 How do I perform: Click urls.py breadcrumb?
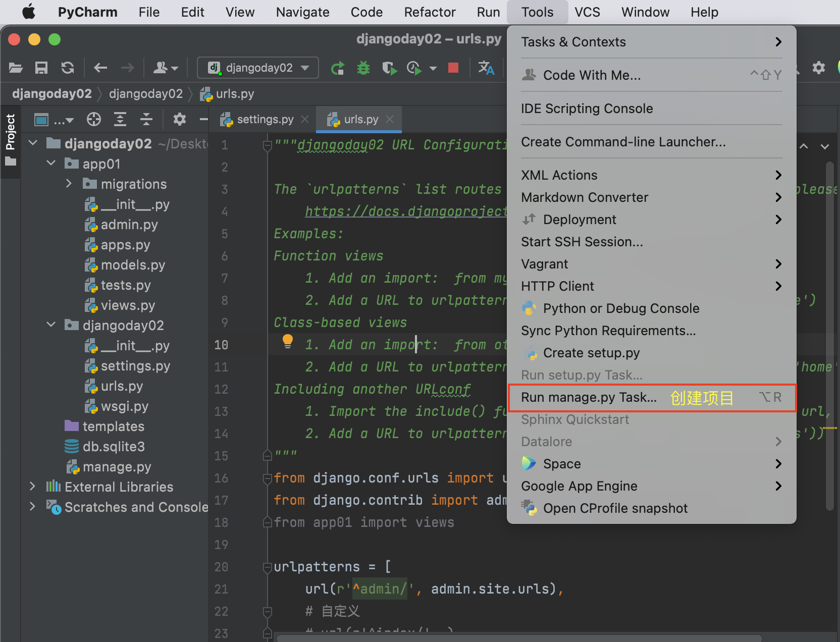[x=227, y=94]
